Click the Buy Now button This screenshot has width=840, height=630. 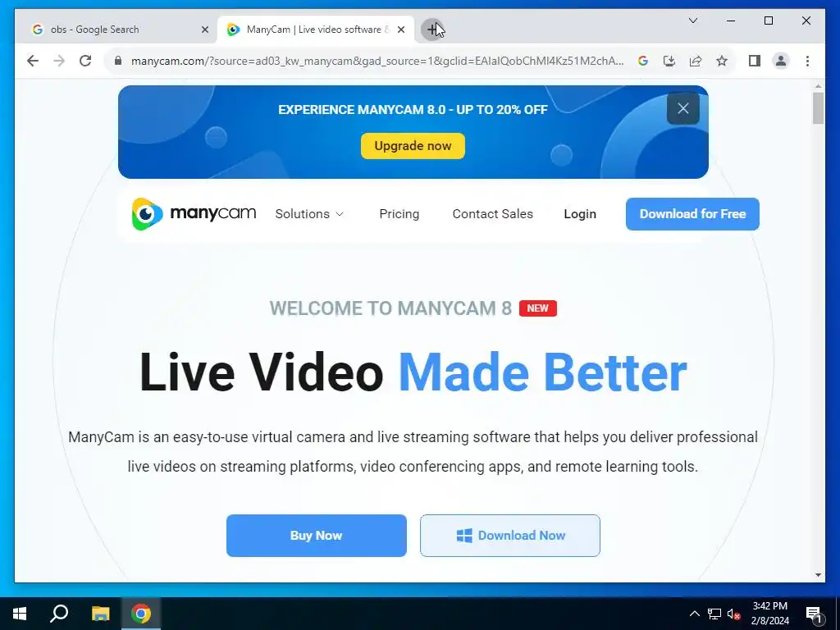(316, 535)
